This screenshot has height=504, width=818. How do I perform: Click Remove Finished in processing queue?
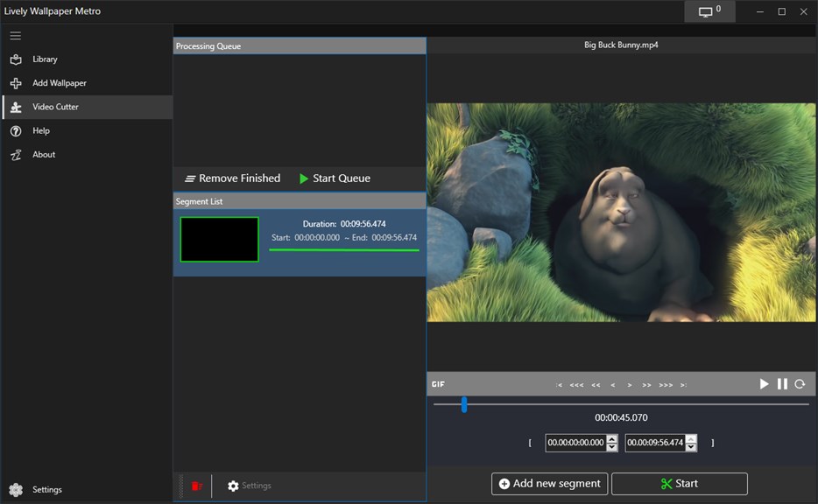pyautogui.click(x=233, y=178)
